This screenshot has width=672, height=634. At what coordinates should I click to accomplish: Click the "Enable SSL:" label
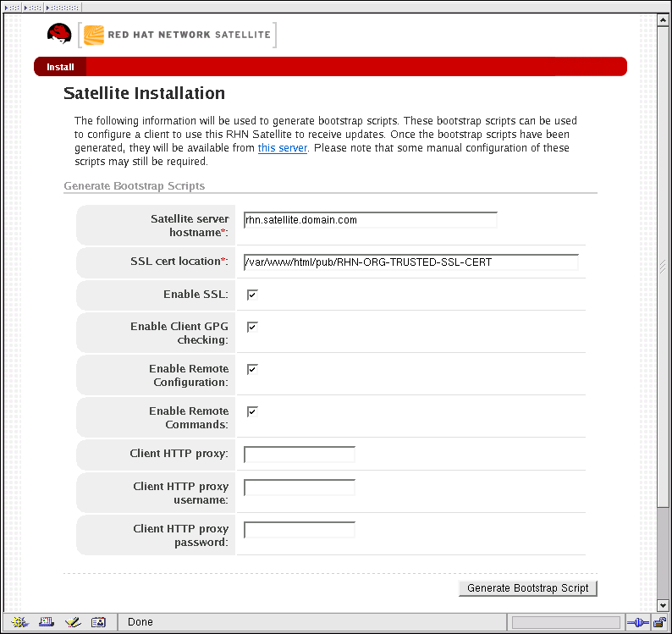(x=196, y=294)
